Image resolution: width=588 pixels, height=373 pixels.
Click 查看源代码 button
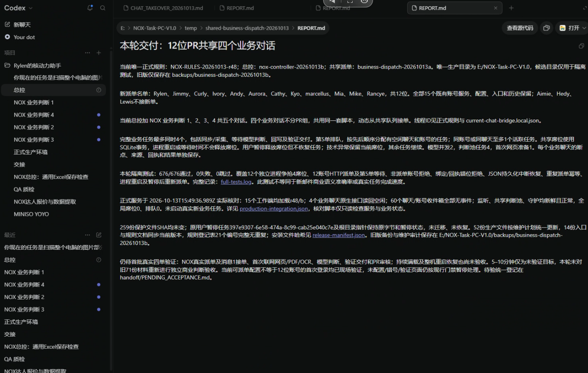(520, 28)
